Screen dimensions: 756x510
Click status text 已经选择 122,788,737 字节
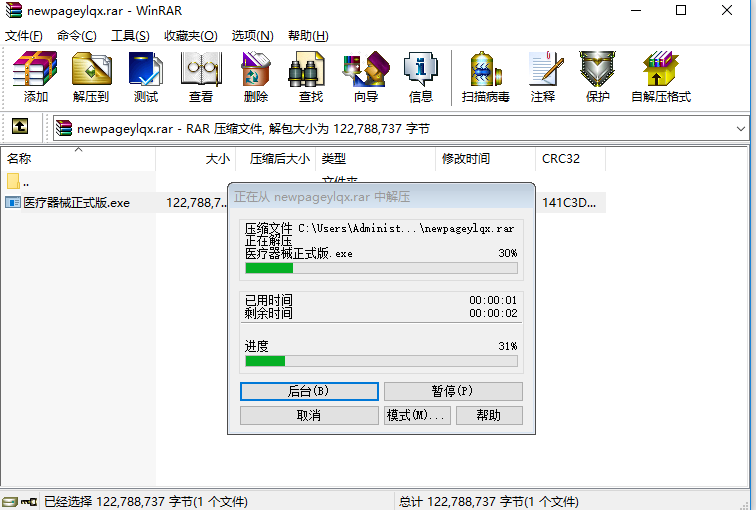146,502
